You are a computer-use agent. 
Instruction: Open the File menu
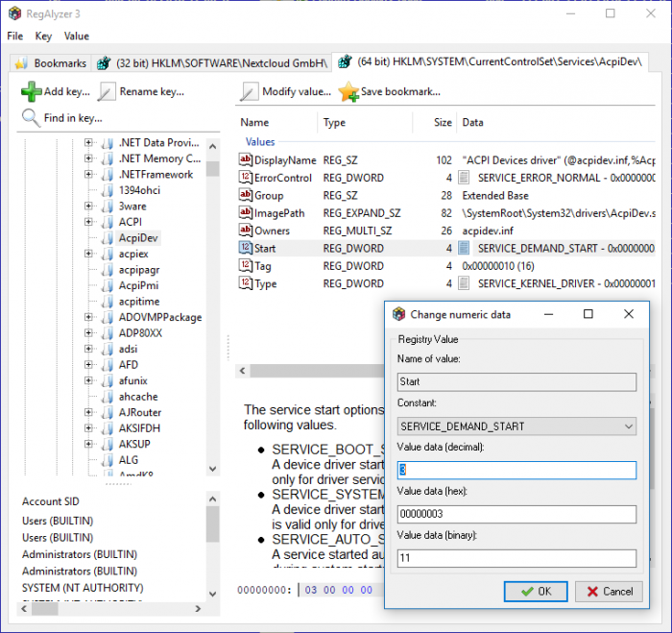[x=15, y=36]
